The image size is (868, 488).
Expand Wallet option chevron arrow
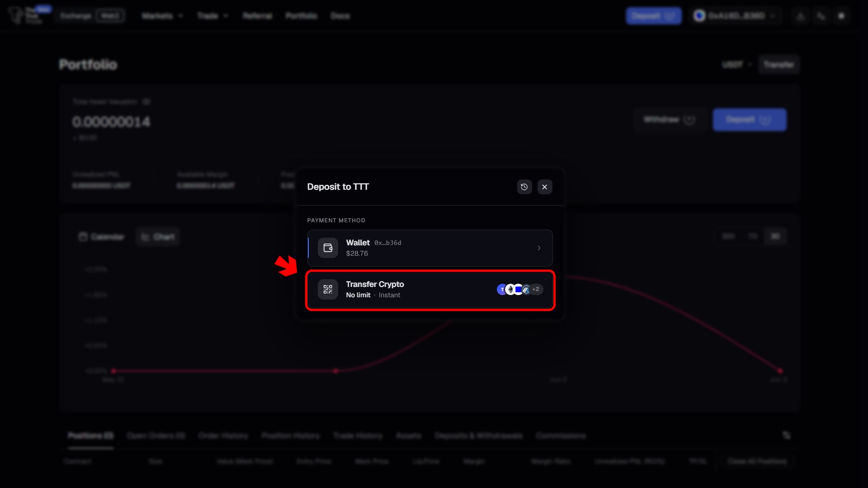click(539, 248)
